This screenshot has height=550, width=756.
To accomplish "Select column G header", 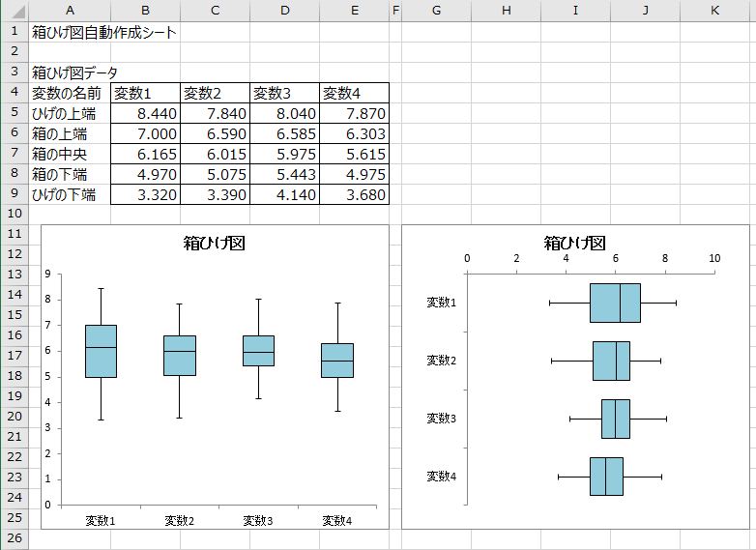I will (436, 11).
